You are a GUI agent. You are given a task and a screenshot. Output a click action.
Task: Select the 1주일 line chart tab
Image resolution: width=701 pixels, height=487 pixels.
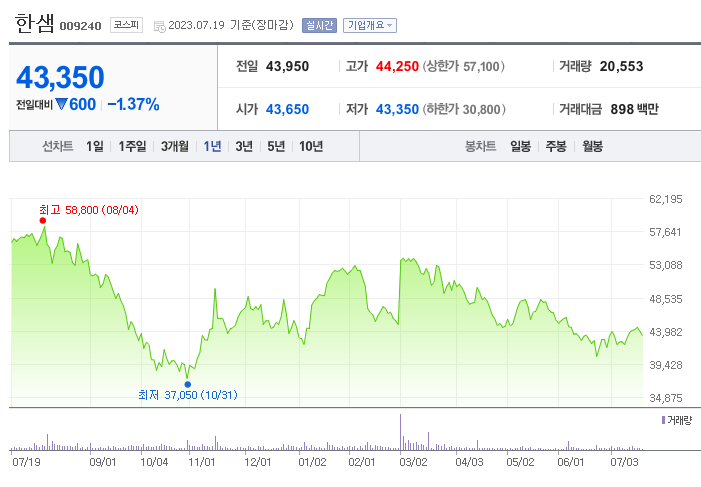click(132, 146)
